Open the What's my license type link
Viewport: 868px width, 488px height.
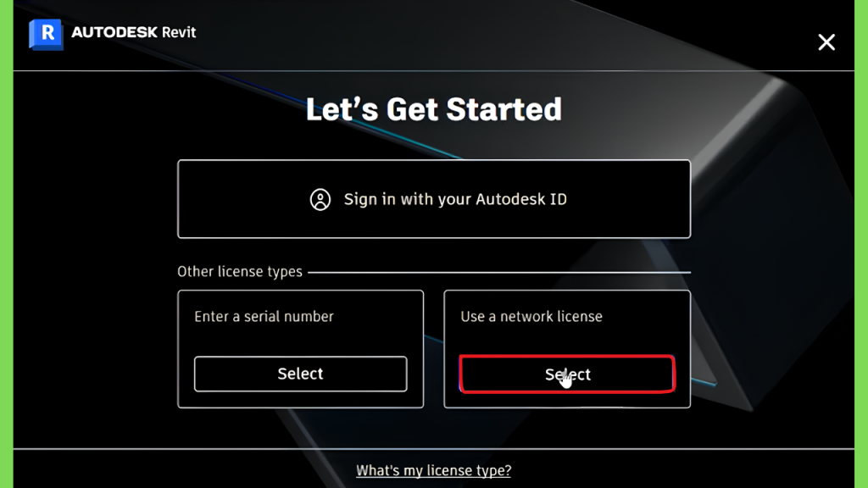pos(433,470)
